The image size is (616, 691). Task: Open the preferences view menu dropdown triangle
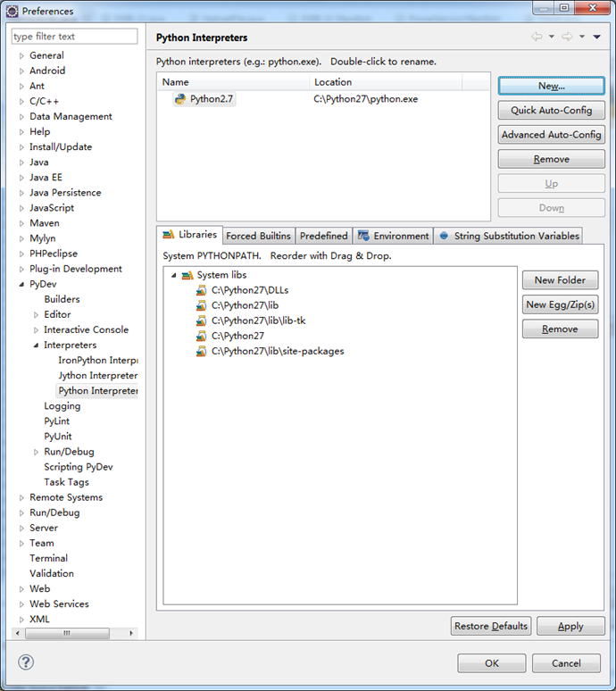point(596,37)
